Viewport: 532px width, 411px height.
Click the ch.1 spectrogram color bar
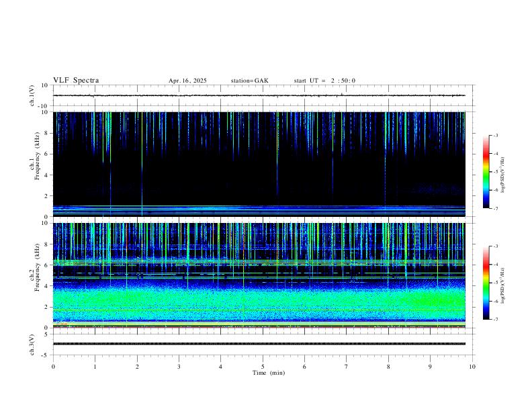pos(486,172)
